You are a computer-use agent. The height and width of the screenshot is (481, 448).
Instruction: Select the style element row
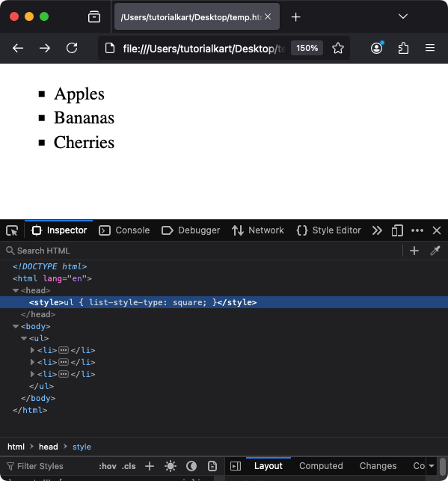point(224,302)
